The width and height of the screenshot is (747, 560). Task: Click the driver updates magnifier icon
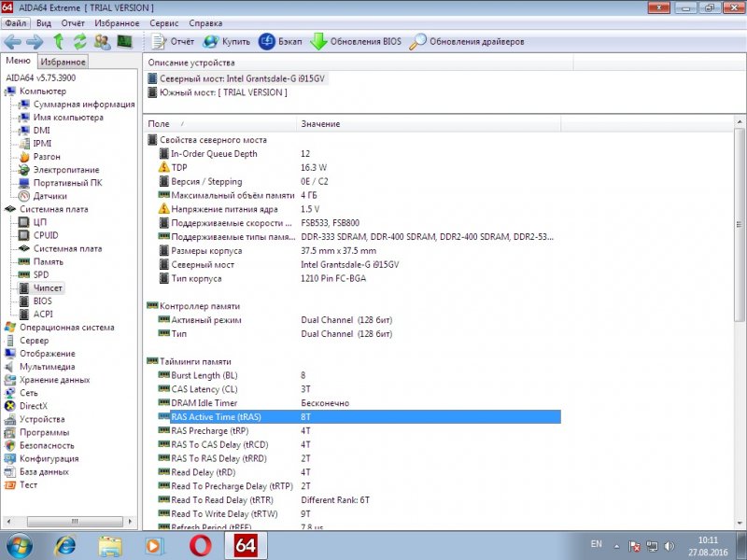coord(418,42)
